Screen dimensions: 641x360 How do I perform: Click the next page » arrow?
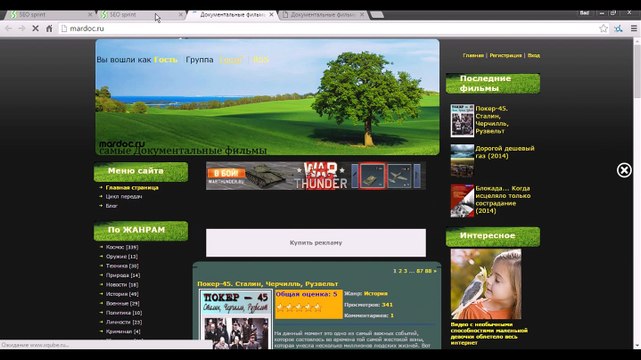(435, 271)
